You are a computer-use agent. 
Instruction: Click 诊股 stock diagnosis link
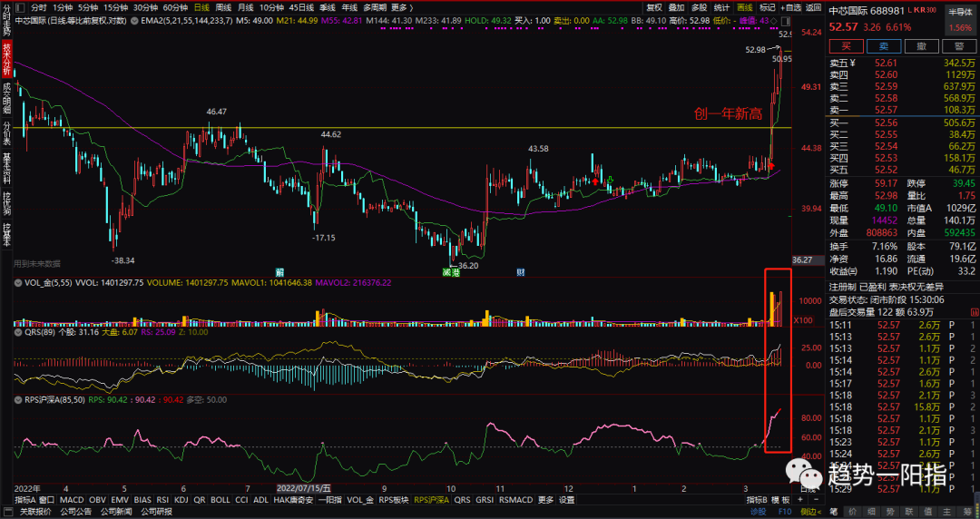(x=758, y=512)
